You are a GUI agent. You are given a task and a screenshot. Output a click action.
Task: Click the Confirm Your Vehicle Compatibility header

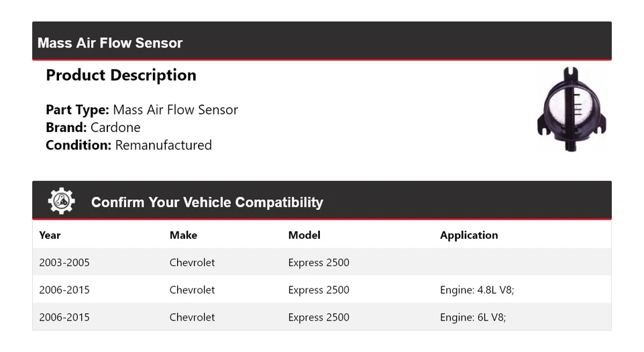tap(207, 202)
